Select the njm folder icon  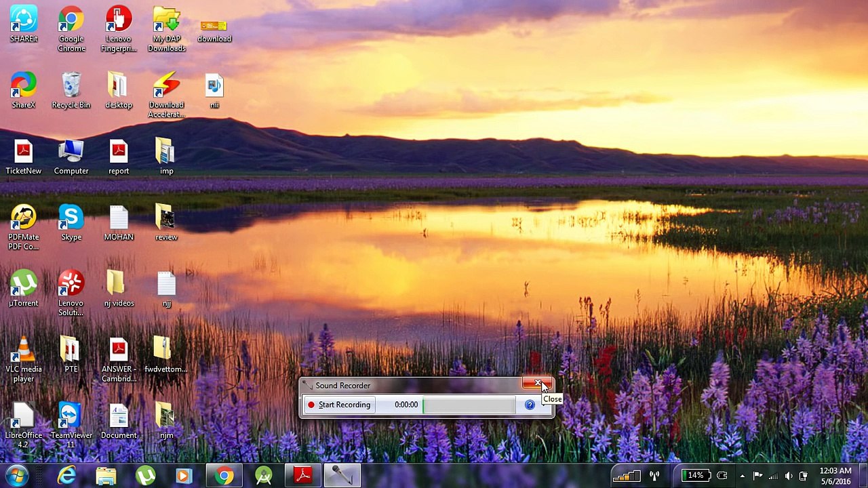[x=166, y=421]
